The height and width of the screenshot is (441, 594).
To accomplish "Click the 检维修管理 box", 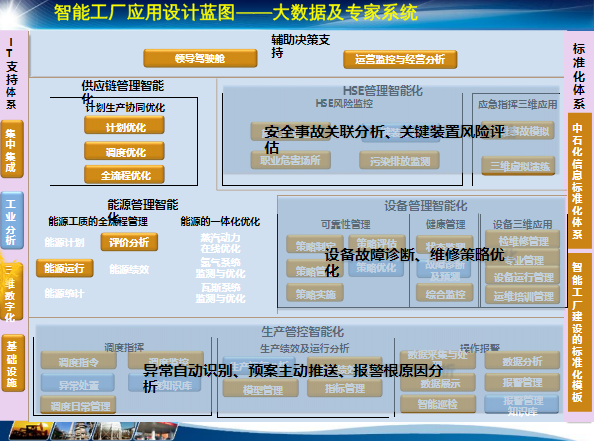I will coord(522,240).
